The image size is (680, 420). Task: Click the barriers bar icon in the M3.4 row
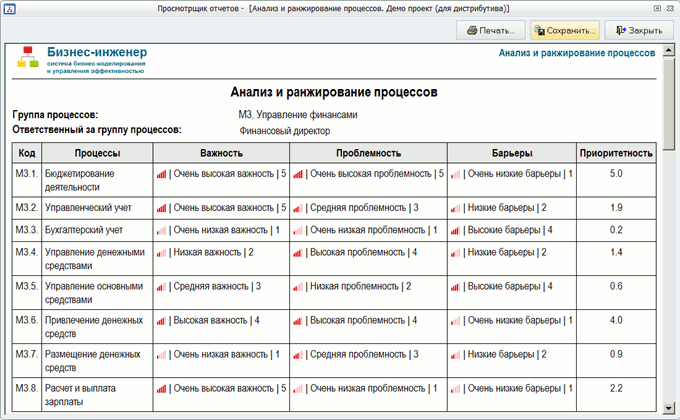tap(455, 253)
